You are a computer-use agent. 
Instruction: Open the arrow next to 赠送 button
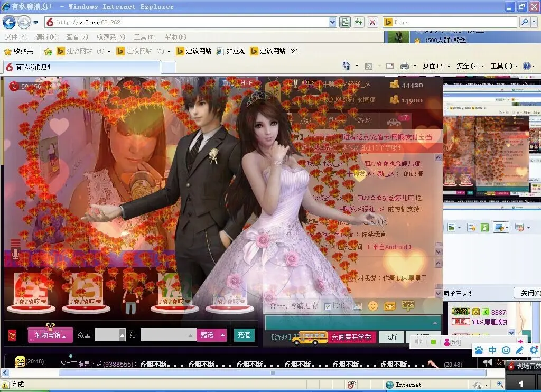[x=222, y=335]
